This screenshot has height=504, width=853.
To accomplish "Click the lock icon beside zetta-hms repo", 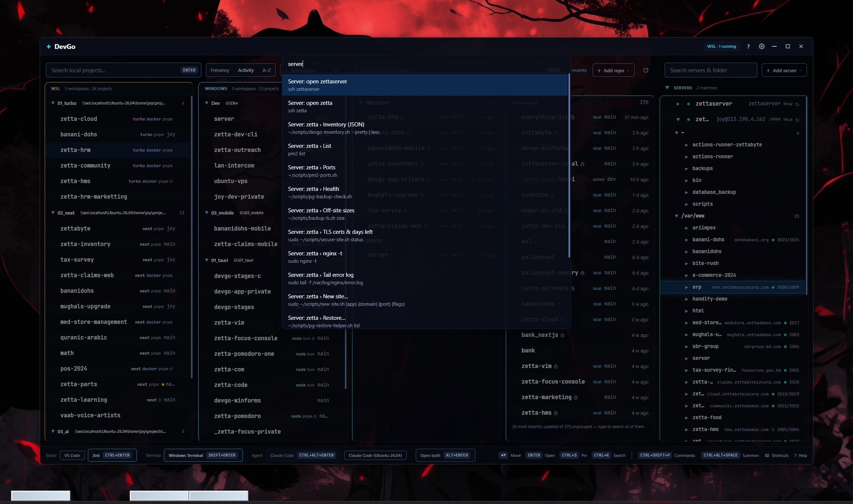I will (x=556, y=413).
